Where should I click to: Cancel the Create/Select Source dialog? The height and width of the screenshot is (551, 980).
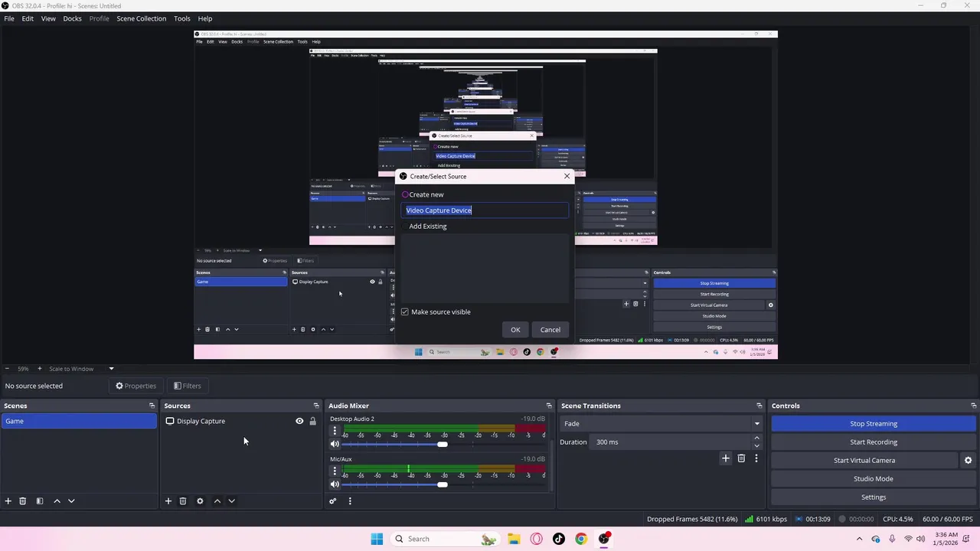[x=550, y=330]
